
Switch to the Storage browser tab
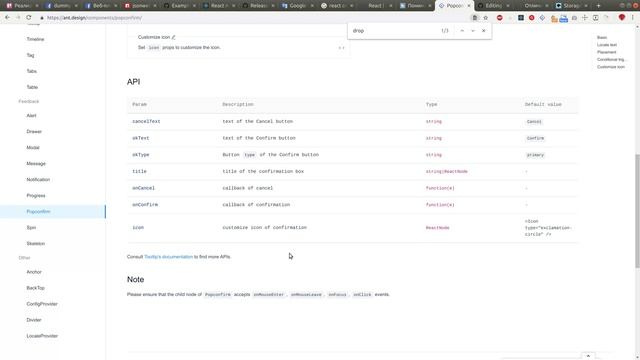[571, 6]
